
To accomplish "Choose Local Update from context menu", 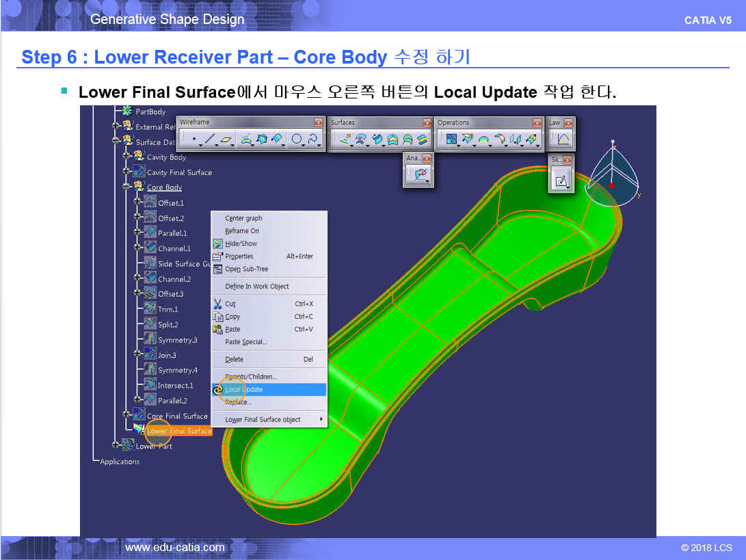I will click(x=243, y=389).
